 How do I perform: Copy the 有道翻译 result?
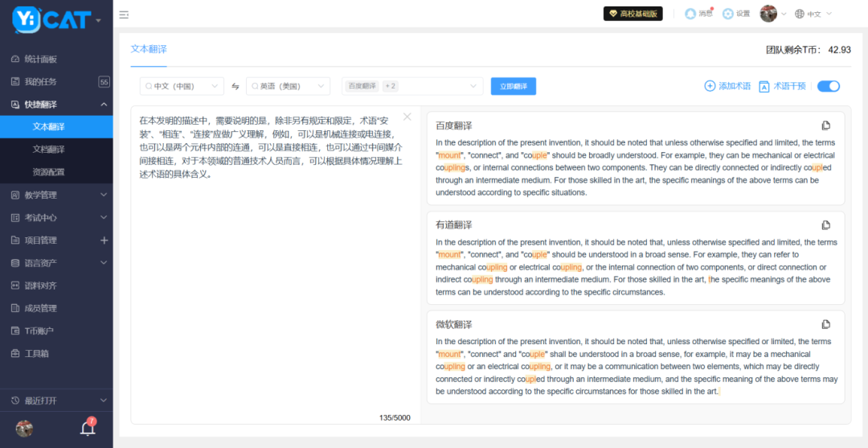click(826, 225)
